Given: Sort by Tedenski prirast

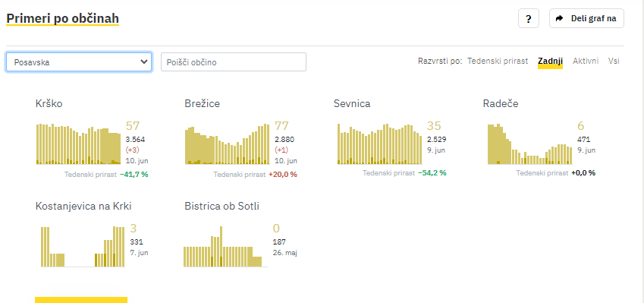Looking at the screenshot, I should [498, 62].
